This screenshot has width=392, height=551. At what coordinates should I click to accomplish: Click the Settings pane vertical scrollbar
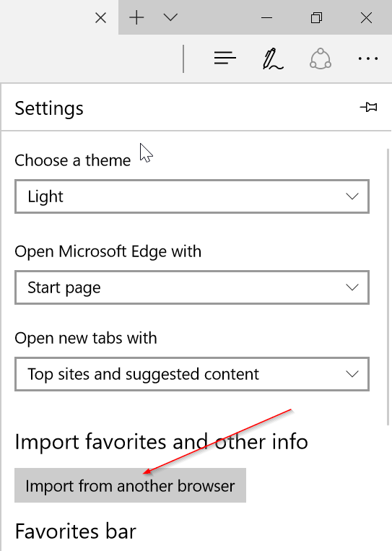(x=388, y=287)
